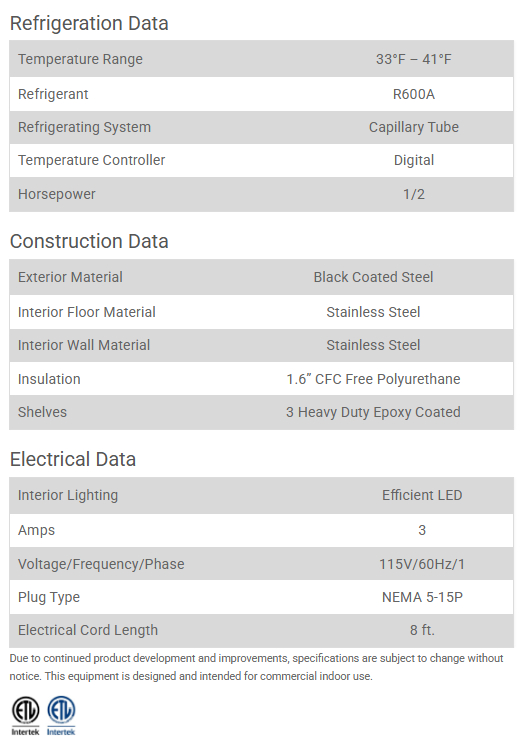The image size is (529, 752).
Task: Click the Capillary Tube value
Action: pos(413,127)
